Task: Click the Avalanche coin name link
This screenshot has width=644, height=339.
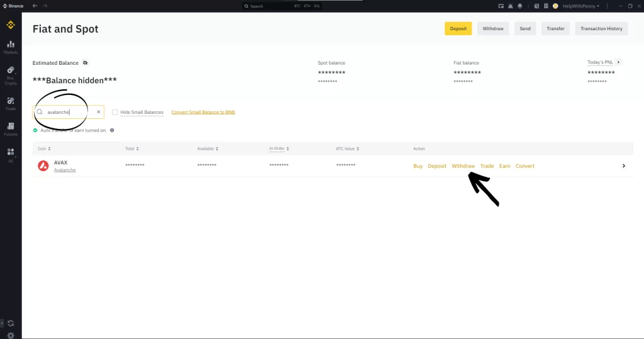Action: click(65, 170)
